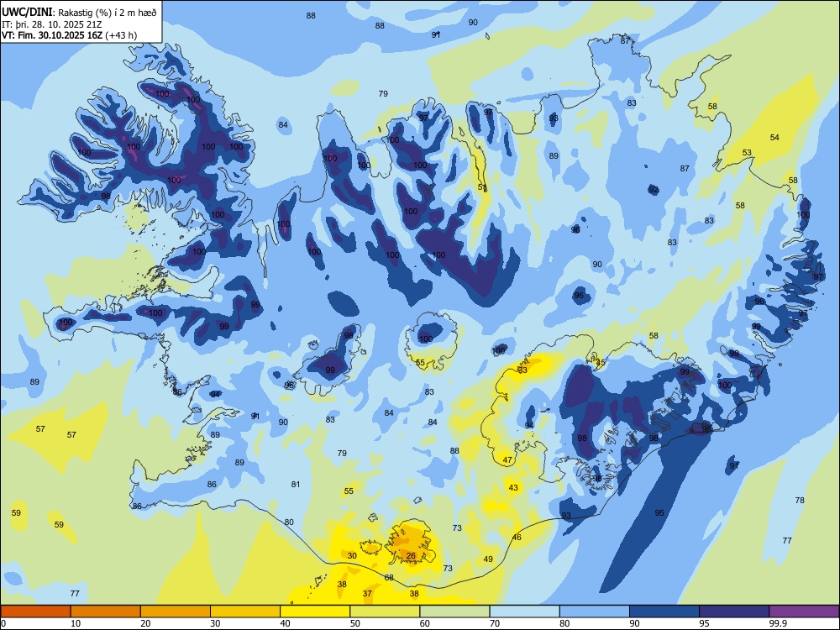This screenshot has height=630, width=840.
Task: Click the "UWC/DINI: Rakastig (%) í 2 m hæð" title
Action: pos(79,12)
